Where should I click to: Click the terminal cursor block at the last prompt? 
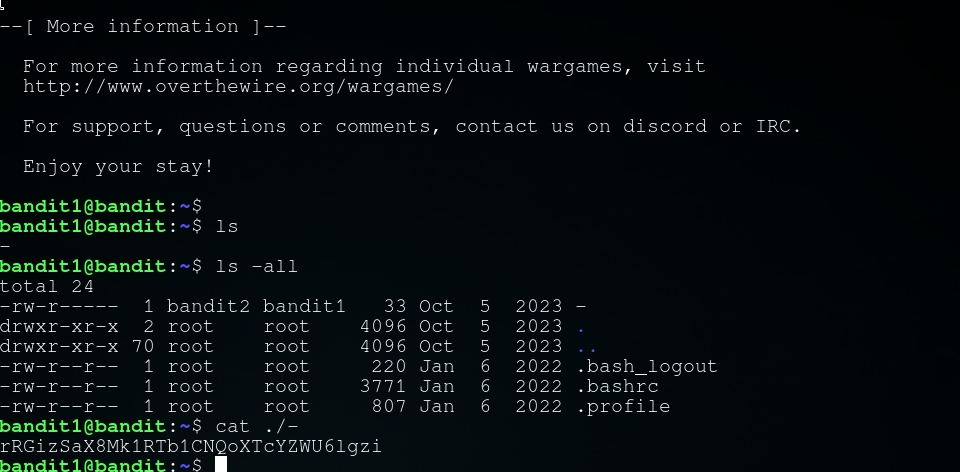coord(221,465)
